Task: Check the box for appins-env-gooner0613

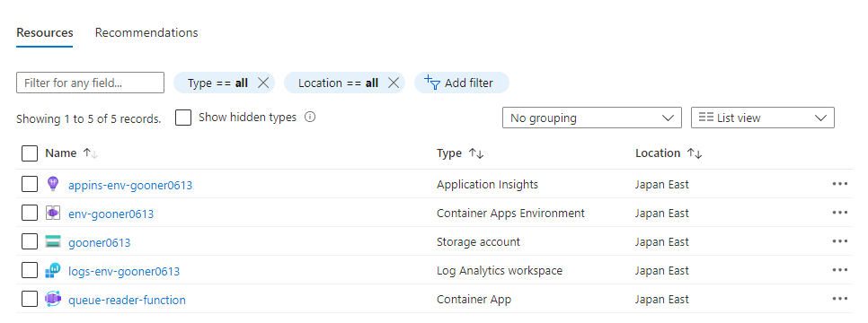Action: tap(30, 184)
